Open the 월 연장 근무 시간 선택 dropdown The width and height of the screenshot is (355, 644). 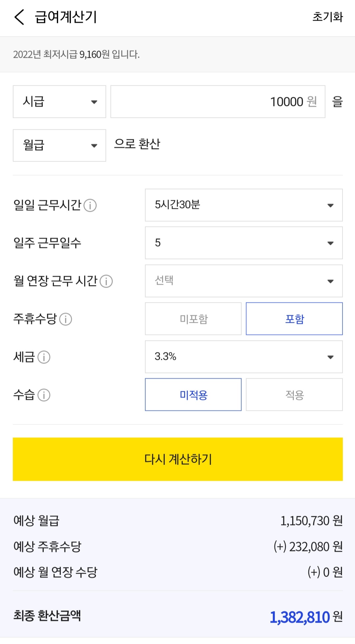coord(244,281)
